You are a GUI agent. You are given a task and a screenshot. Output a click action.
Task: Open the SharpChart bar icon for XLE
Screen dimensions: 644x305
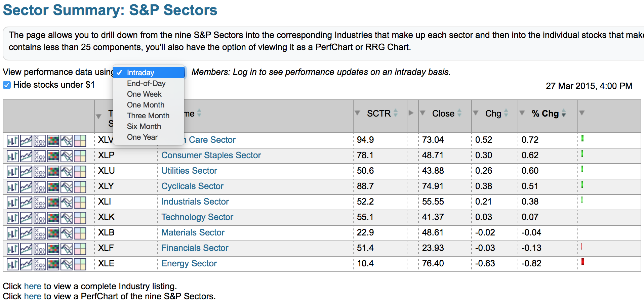tap(12, 264)
